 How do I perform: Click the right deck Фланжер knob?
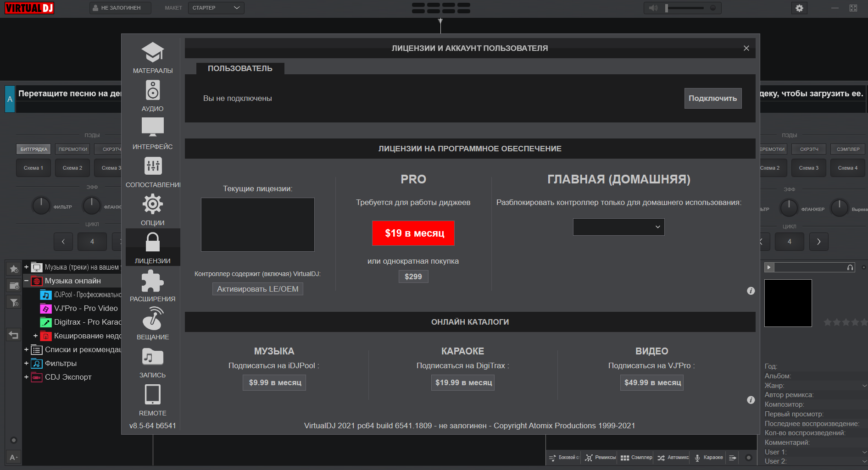pos(789,208)
